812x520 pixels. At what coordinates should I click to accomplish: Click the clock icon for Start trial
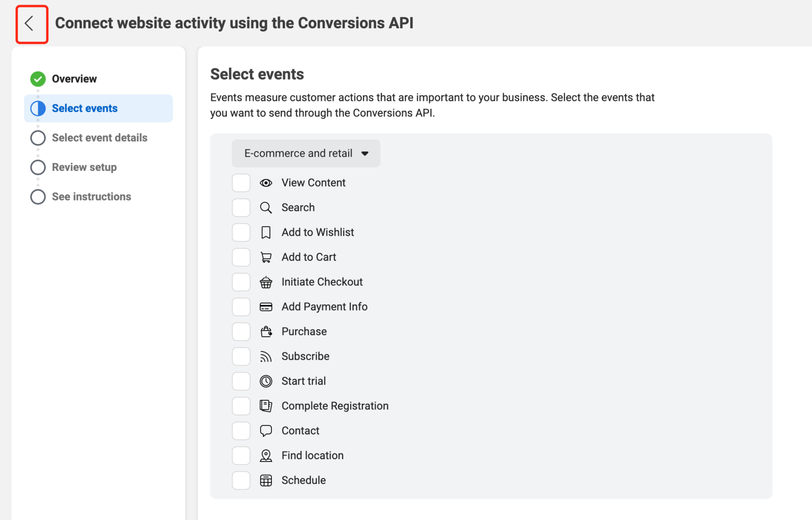point(266,381)
